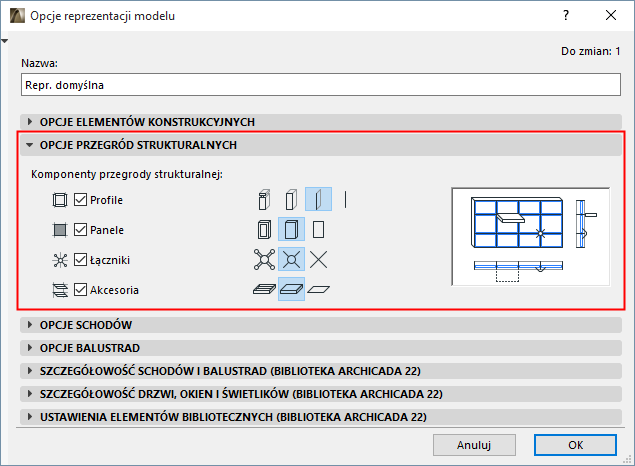635x466 pixels.
Task: Open help with the question mark button
Action: (566, 15)
